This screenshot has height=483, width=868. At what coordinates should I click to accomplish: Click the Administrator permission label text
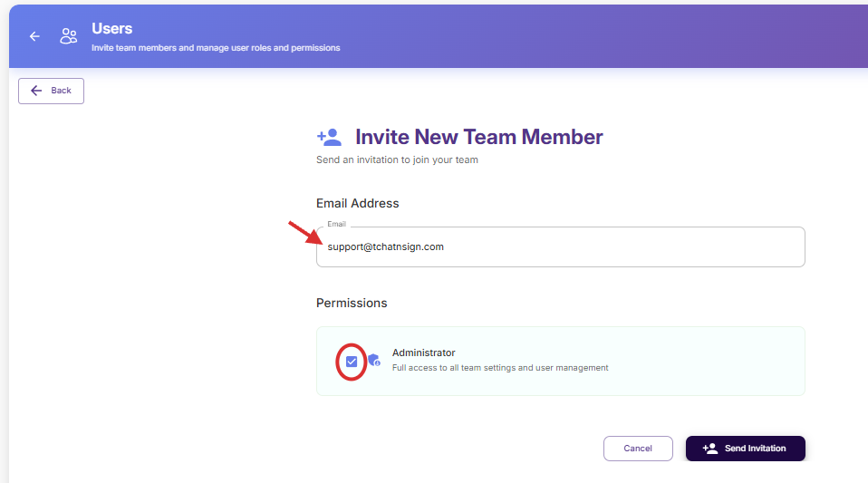click(x=423, y=353)
